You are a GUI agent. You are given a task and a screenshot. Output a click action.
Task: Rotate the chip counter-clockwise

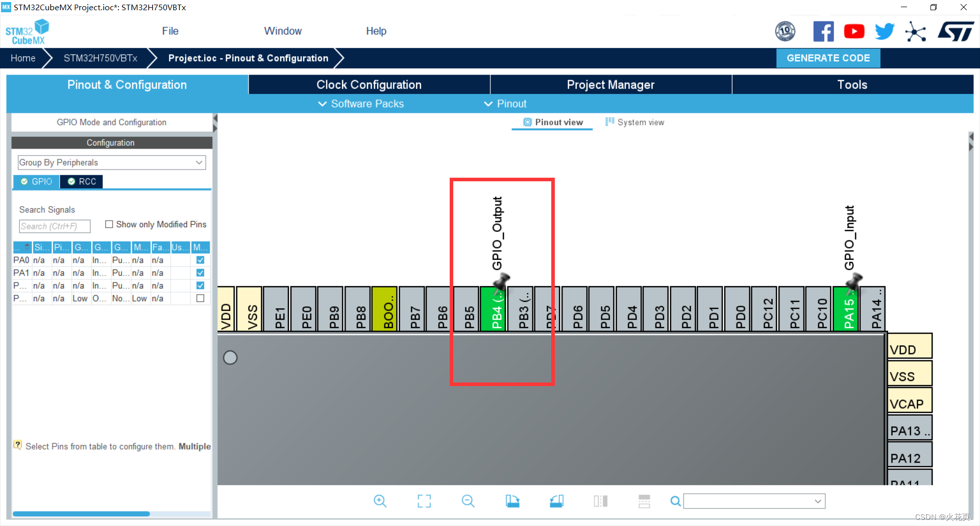point(557,501)
